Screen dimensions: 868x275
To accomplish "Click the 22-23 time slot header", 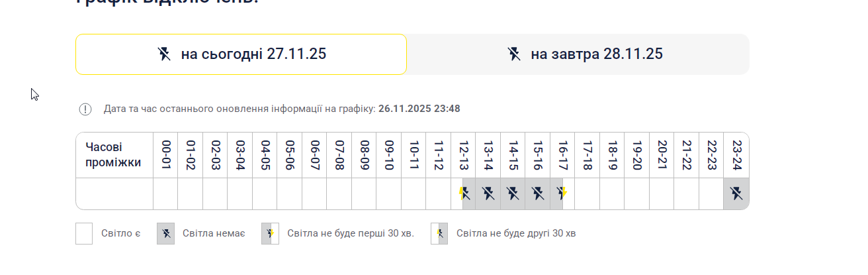I will tap(711, 155).
